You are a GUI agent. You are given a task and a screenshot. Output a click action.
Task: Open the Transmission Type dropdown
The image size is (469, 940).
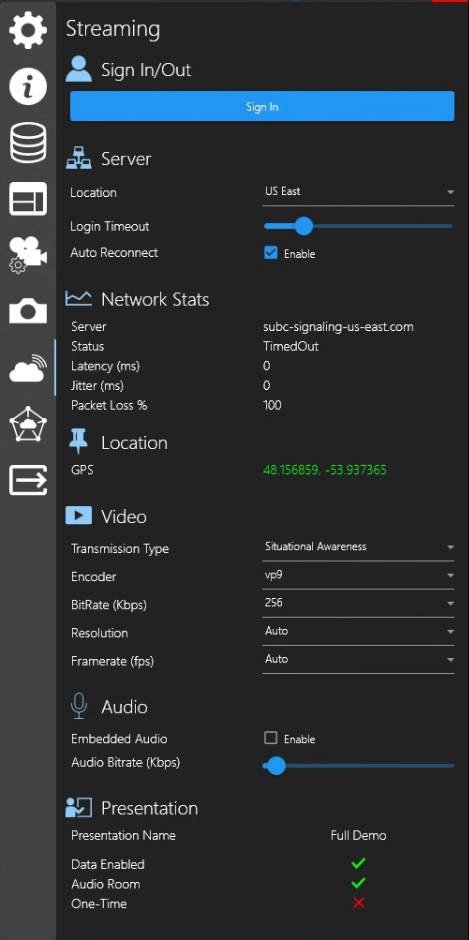[x=358, y=547]
